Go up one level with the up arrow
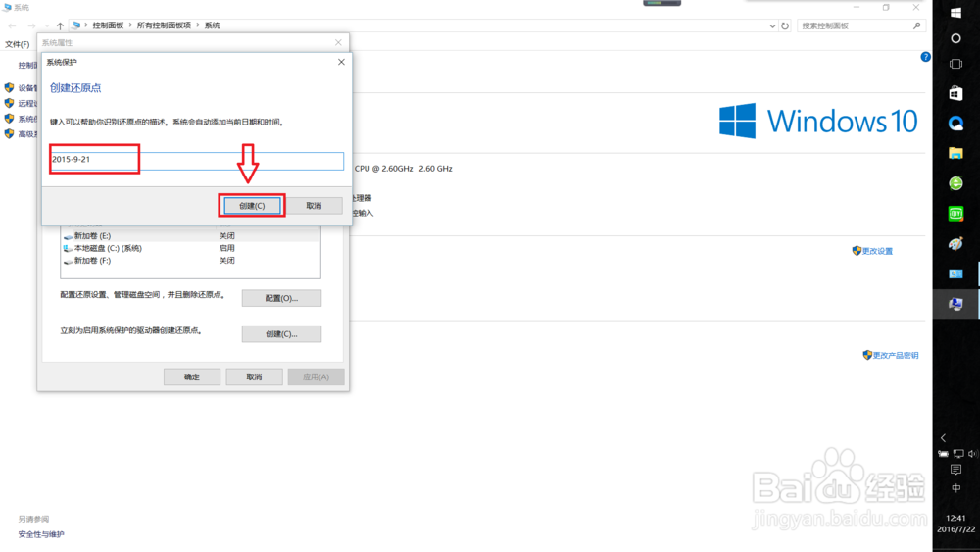 click(60, 25)
